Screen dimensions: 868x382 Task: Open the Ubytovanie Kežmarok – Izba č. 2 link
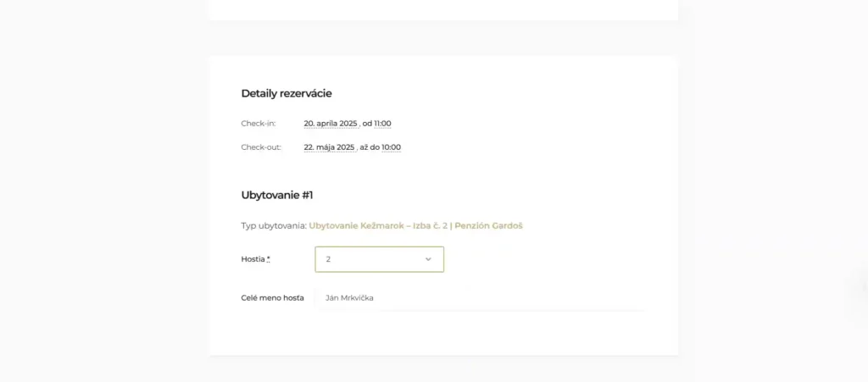(x=415, y=225)
